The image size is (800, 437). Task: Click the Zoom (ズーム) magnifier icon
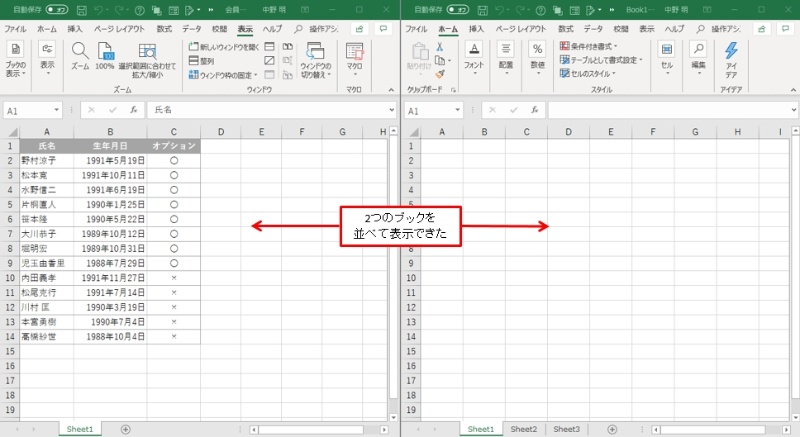(x=80, y=52)
